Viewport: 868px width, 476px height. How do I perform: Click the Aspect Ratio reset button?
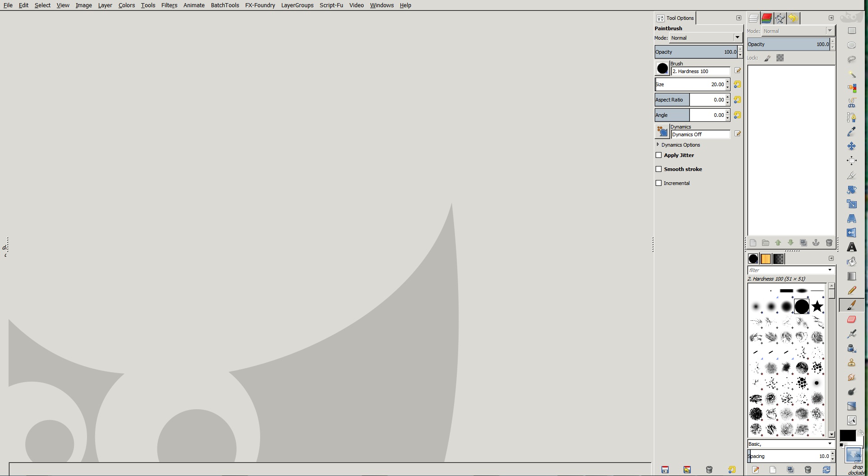click(x=737, y=100)
